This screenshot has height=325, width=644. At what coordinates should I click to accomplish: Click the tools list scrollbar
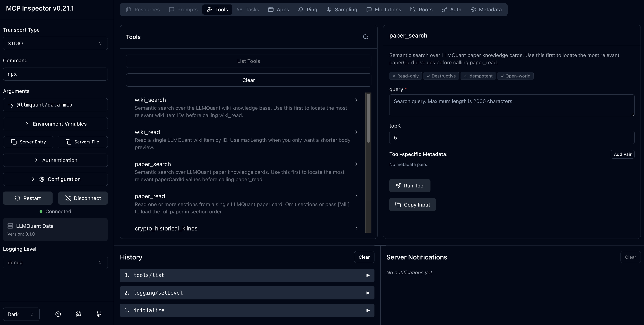coord(368,118)
